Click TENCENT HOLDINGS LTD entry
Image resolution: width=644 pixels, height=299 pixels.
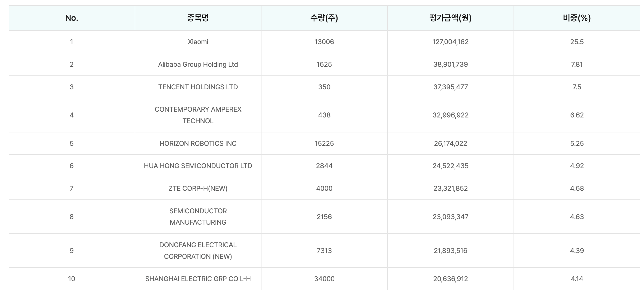click(198, 87)
